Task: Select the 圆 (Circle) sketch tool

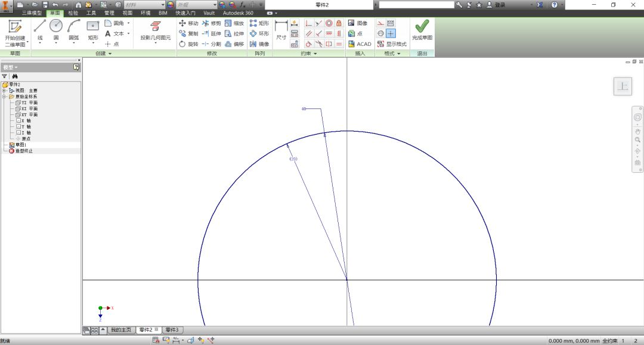Action: (56, 31)
